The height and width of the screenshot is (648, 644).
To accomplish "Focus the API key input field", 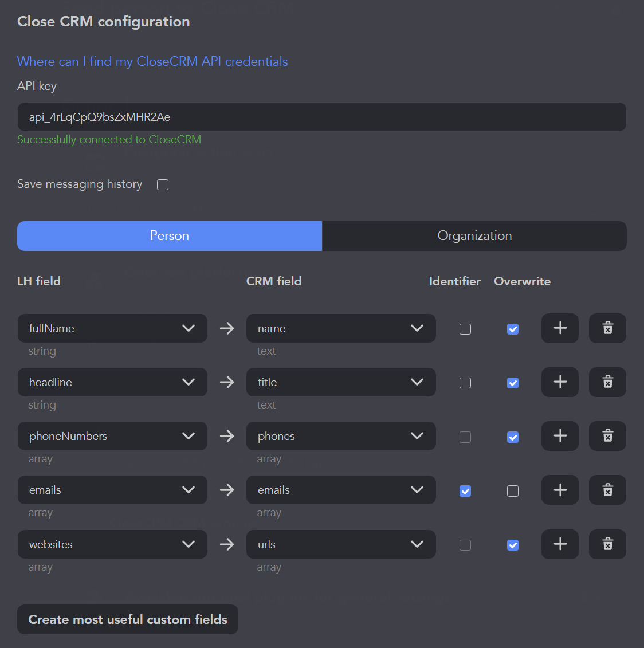I will click(321, 117).
